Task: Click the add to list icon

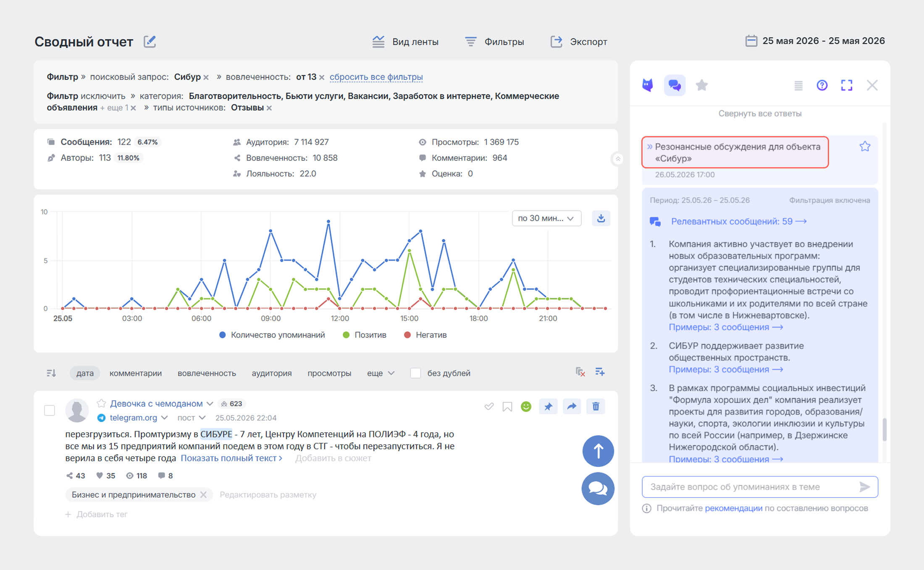Action: pyautogui.click(x=600, y=372)
